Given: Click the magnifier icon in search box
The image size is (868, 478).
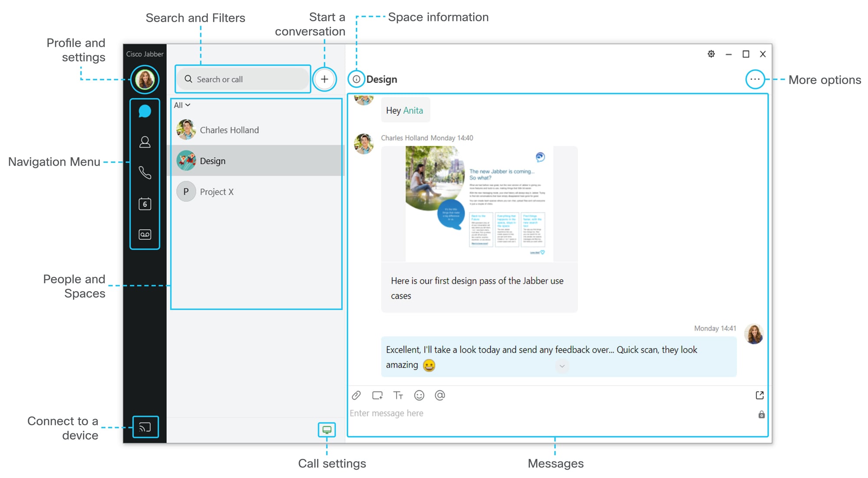Looking at the screenshot, I should coord(188,79).
